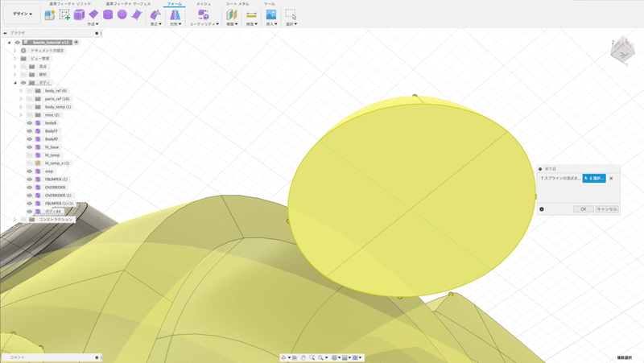Image resolution: width=644 pixels, height=363 pixels.
Task: Toggle visibility of beetle_tutorial v12 root
Action: 17,43
